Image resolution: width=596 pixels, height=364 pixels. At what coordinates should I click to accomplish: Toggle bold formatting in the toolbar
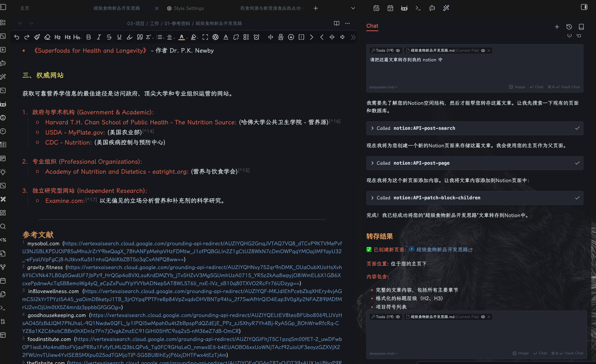pyautogui.click(x=88, y=37)
